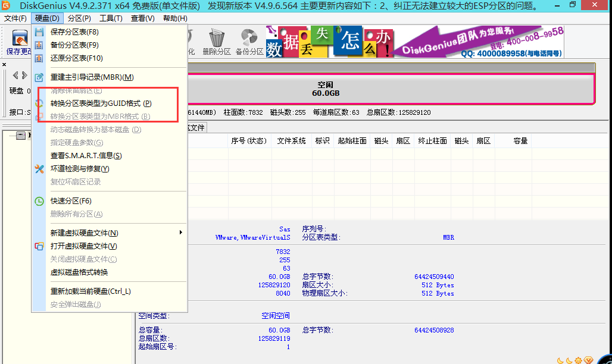Image resolution: width=612 pixels, height=364 pixels.
Task: Click the 文件系统 column header
Action: pyautogui.click(x=291, y=141)
